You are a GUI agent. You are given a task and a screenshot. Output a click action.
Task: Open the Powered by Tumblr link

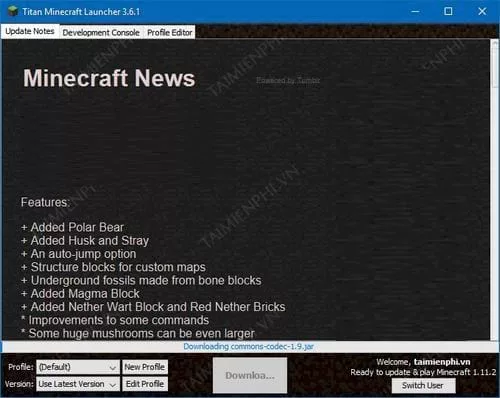tap(288, 80)
